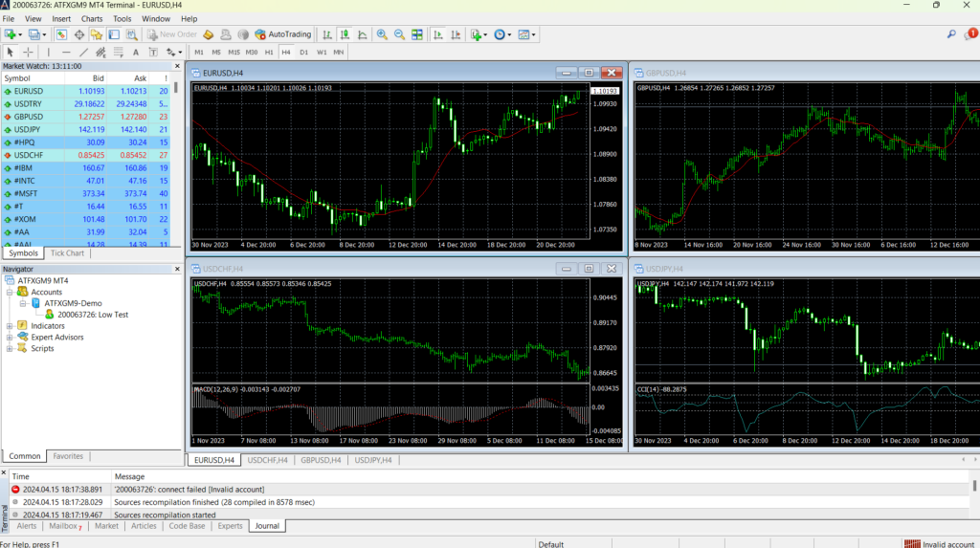Toggle the Market Watch panel icon
Screen dimensions: 980x548
tap(61, 35)
